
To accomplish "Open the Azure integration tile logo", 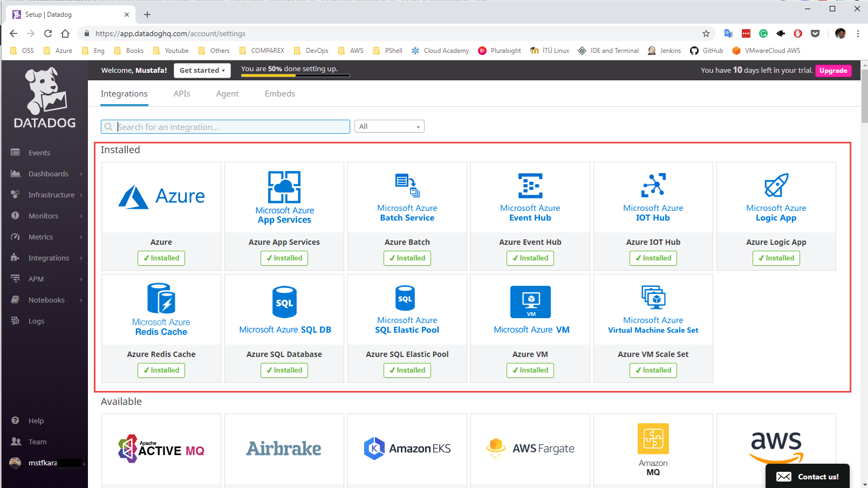I will tap(161, 197).
